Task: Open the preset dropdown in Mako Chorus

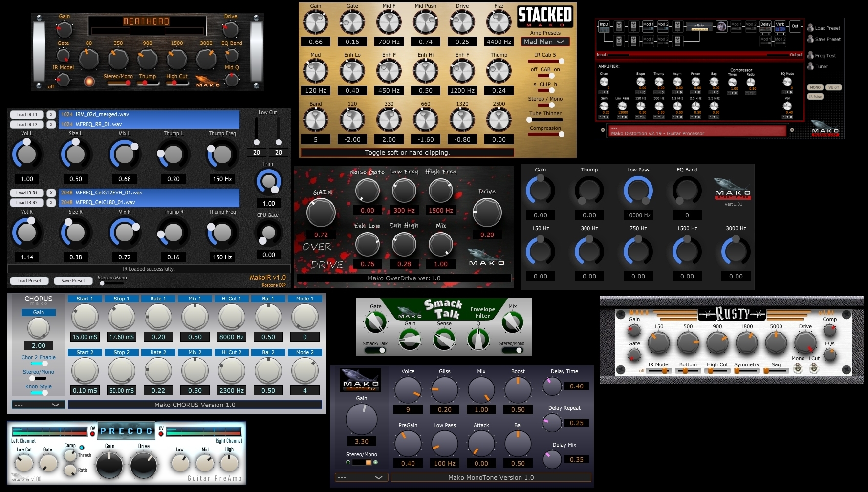Action: pyautogui.click(x=38, y=405)
